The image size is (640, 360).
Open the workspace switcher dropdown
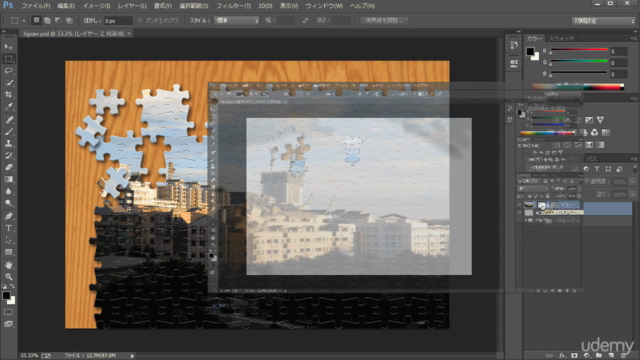604,21
